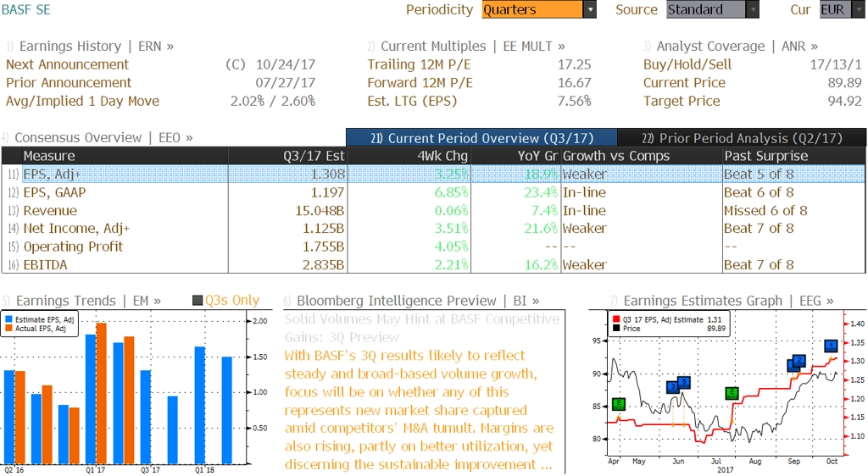
Task: Open Earnings Estimates Graph EEG link
Action: [728, 300]
